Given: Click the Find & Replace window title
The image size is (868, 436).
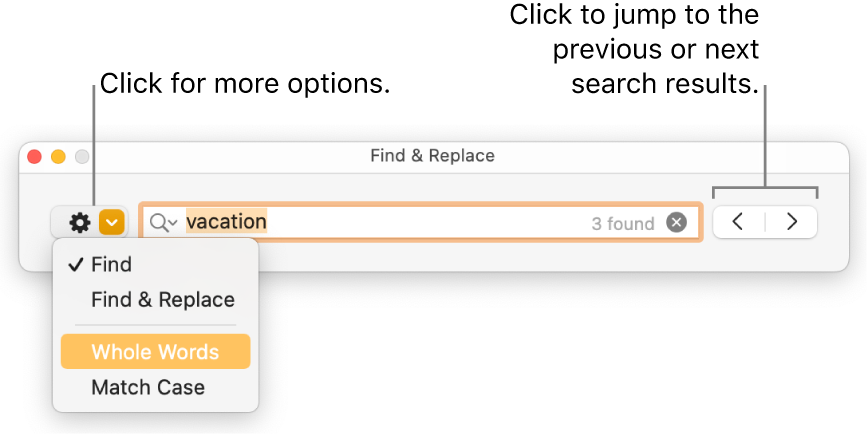Looking at the screenshot, I should [432, 156].
